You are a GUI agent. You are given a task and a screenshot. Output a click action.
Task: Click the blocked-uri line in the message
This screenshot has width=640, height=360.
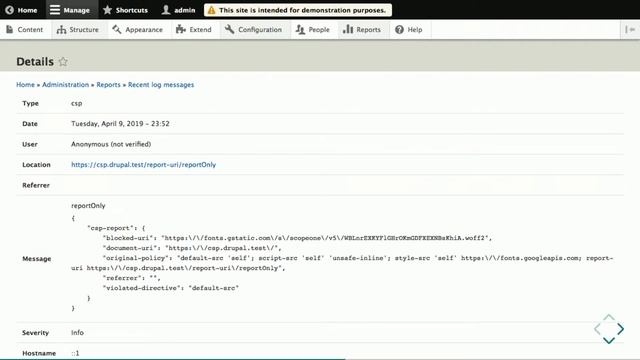(x=297, y=238)
